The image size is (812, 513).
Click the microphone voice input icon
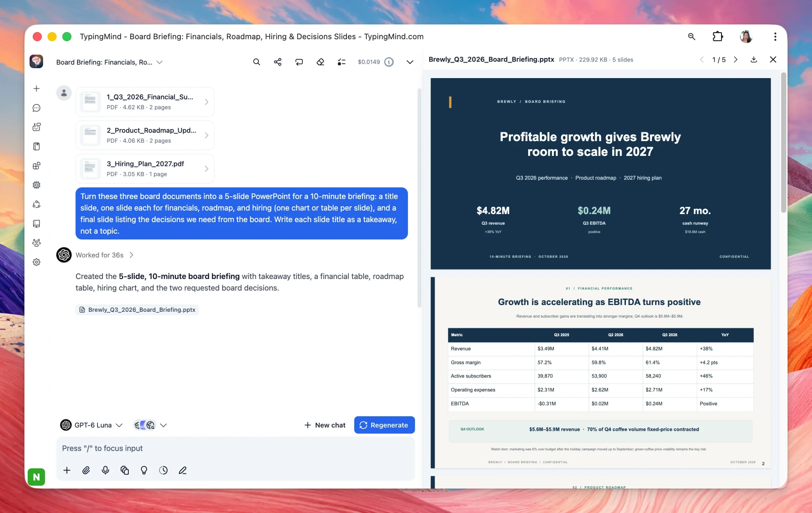[105, 470]
